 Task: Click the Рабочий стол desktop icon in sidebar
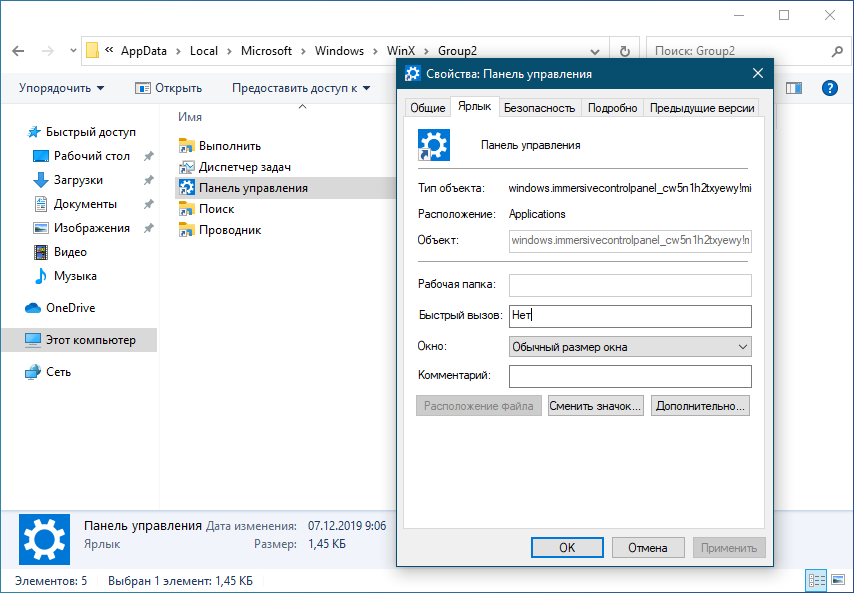(41, 156)
